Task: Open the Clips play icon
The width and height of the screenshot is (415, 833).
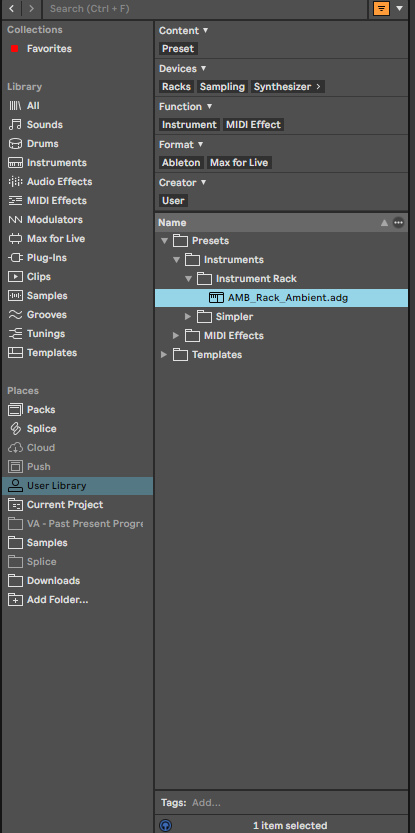Action: 15,277
